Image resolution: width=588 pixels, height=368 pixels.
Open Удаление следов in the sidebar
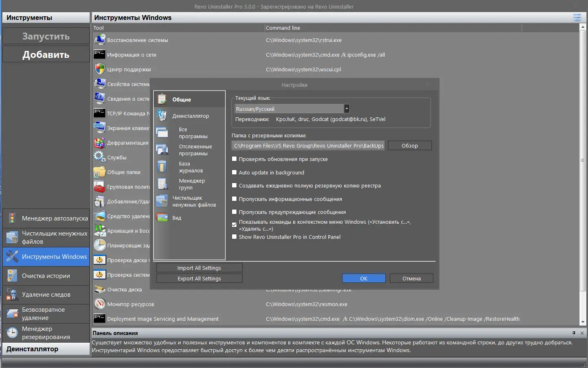46,295
